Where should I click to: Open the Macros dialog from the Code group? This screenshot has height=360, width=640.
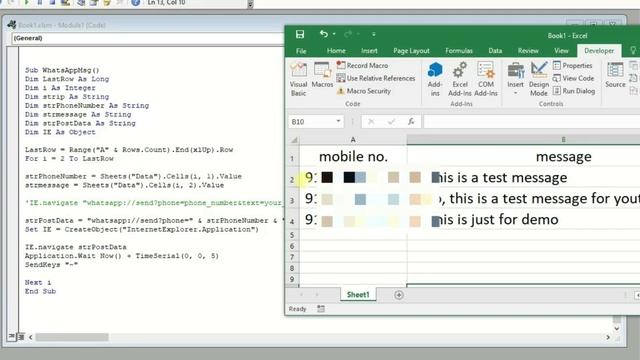coord(322,75)
